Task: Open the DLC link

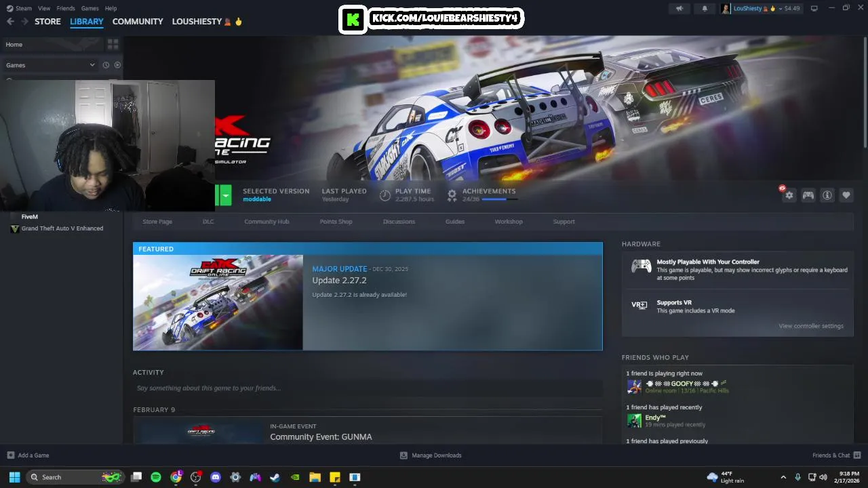Action: point(208,222)
